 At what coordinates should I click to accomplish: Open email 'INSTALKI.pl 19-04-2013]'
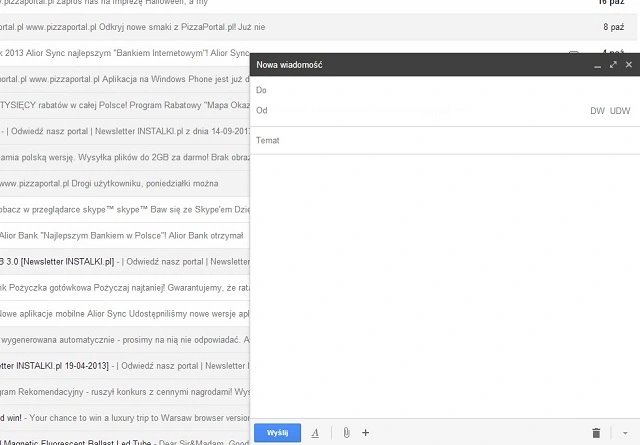click(124, 366)
